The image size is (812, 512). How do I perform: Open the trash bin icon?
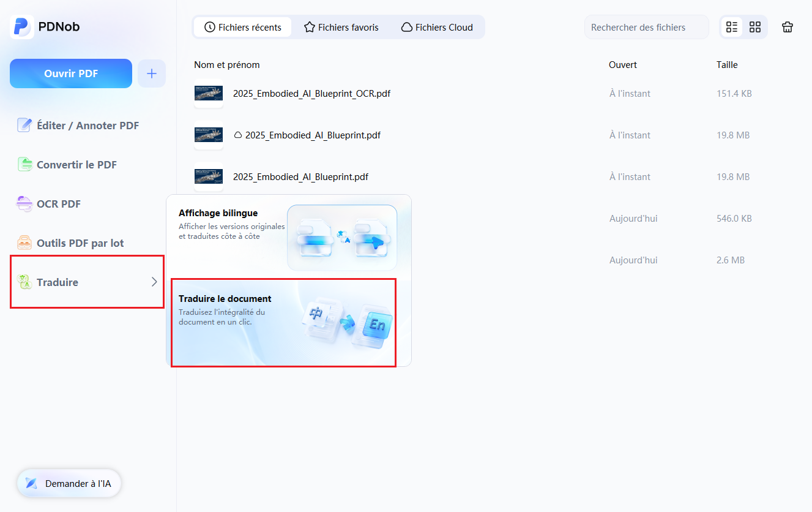pyautogui.click(x=788, y=27)
